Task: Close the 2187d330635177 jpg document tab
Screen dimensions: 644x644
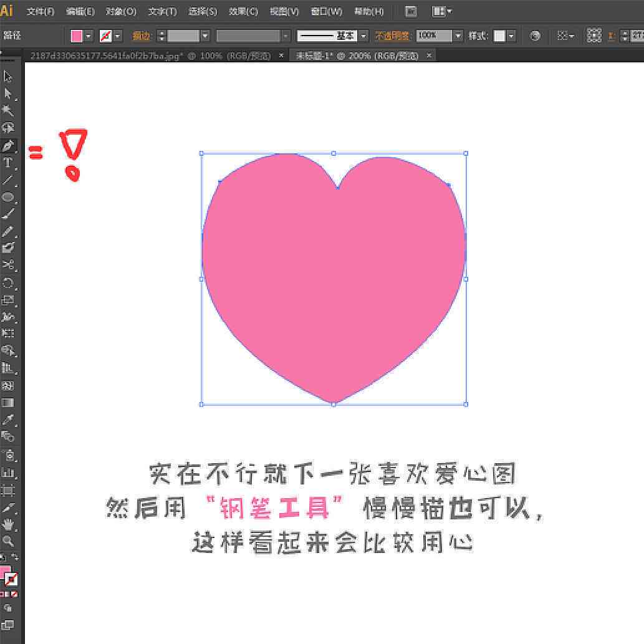Action: 281,55
